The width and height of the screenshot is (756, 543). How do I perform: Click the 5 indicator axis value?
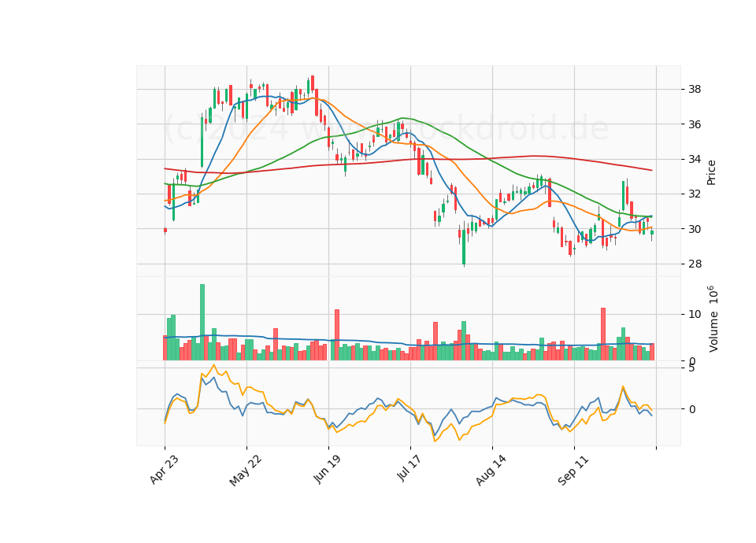692,368
